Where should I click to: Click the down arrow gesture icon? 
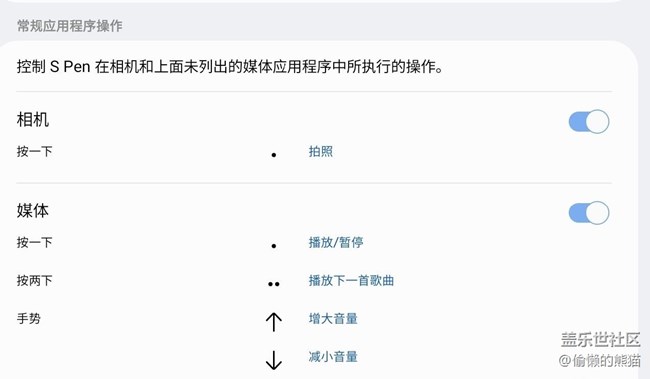274,360
